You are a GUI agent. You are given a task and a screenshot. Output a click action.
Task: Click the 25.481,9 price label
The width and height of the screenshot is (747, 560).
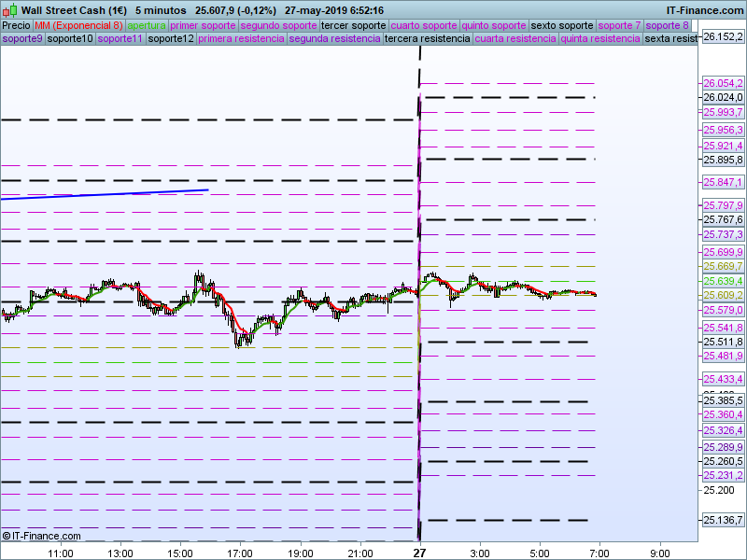click(723, 356)
